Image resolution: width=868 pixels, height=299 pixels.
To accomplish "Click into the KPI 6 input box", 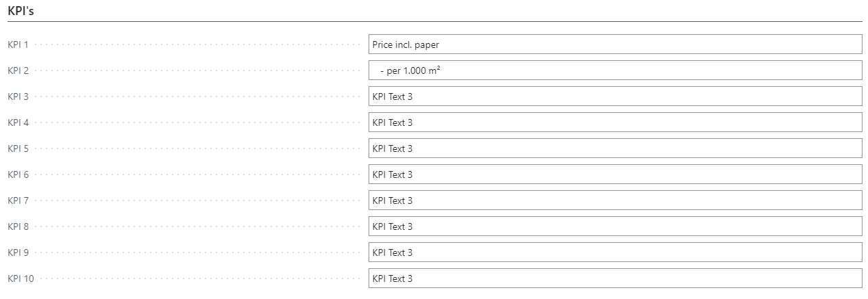I will [x=615, y=174].
